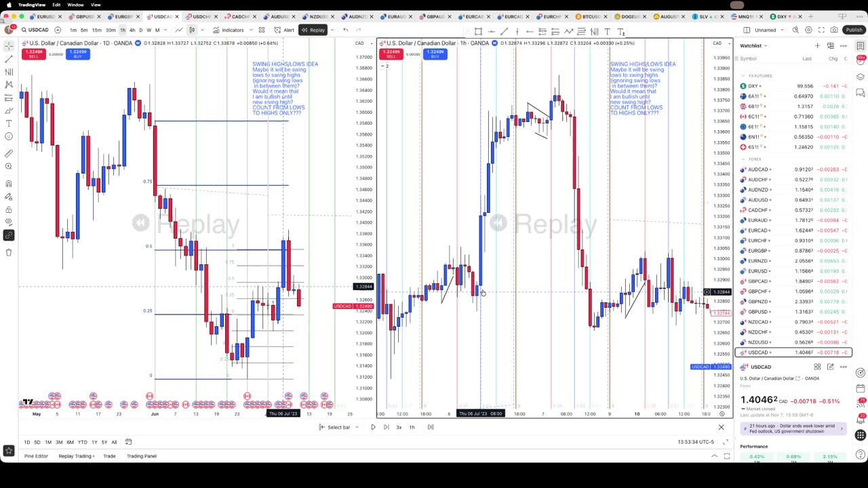868x488 pixels.
Task: Switch to USDCHF browser tab
Action: 201,16
